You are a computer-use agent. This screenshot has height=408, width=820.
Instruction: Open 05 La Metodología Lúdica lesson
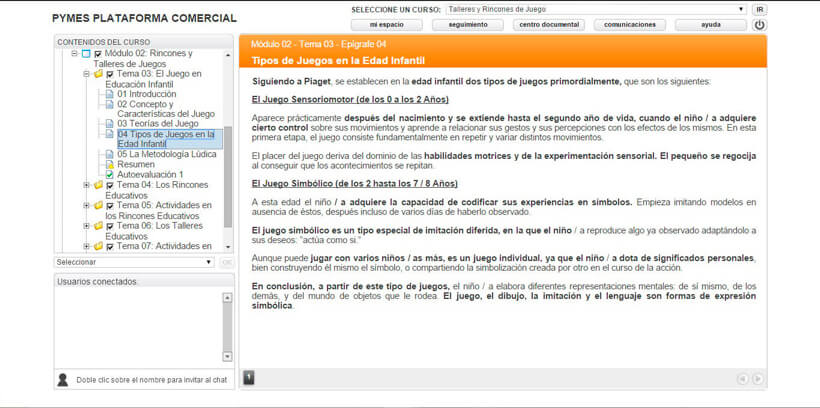(x=166, y=154)
